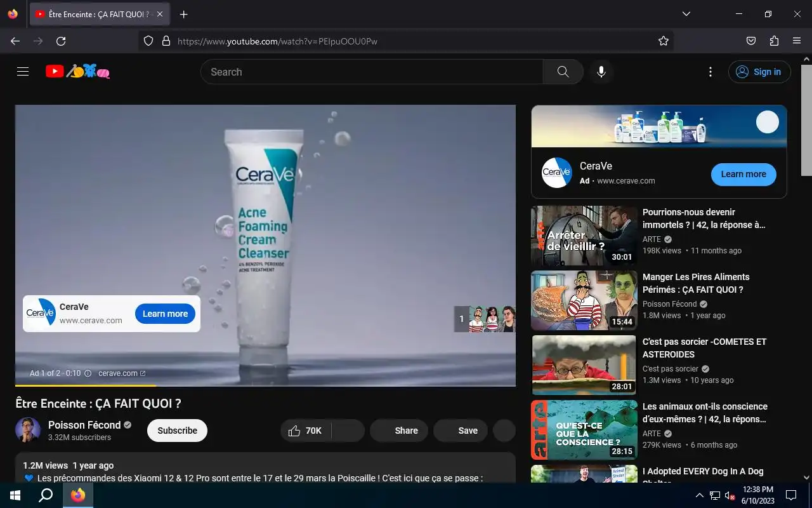
Task: Open the Extensions puzzle icon
Action: (x=774, y=41)
